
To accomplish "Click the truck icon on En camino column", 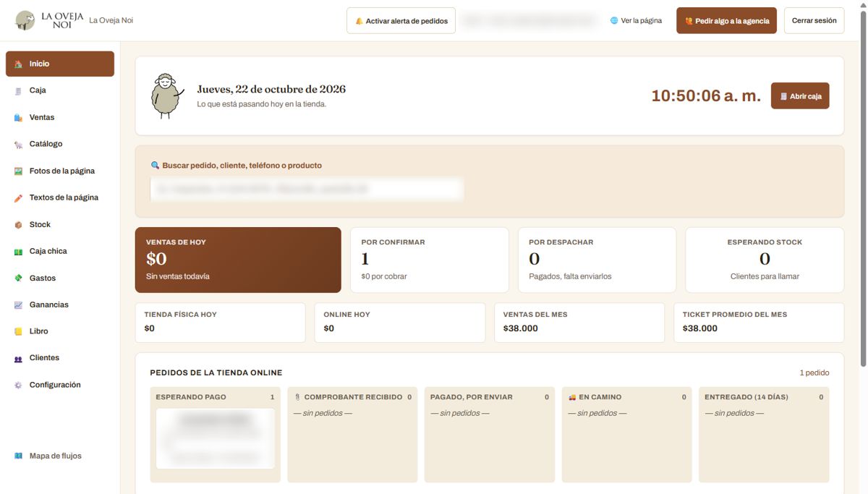I will (572, 397).
